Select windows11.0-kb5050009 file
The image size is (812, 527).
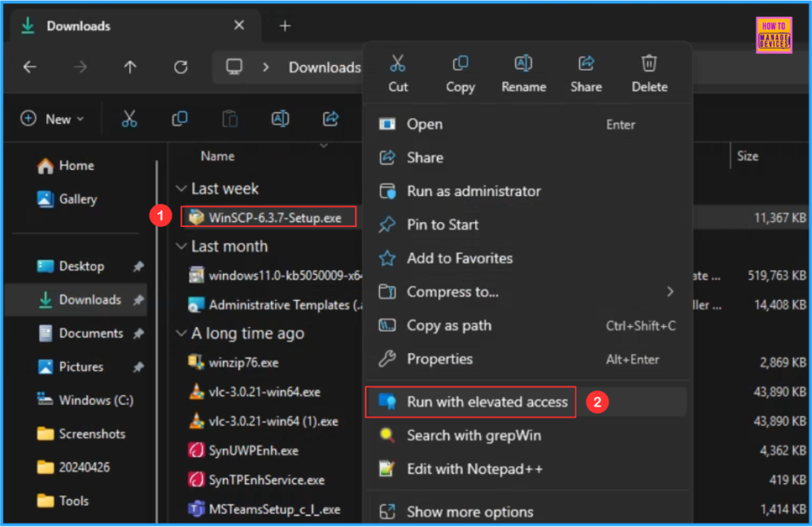(275, 275)
